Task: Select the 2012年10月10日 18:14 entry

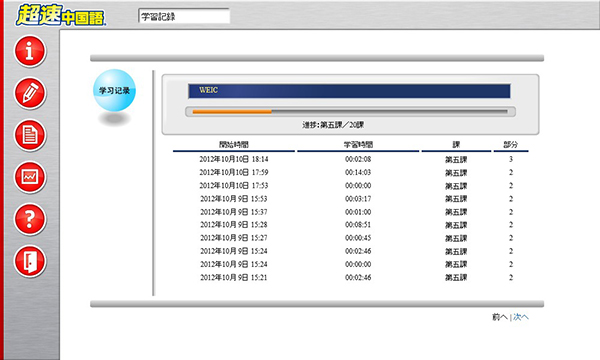Action: pos(234,159)
